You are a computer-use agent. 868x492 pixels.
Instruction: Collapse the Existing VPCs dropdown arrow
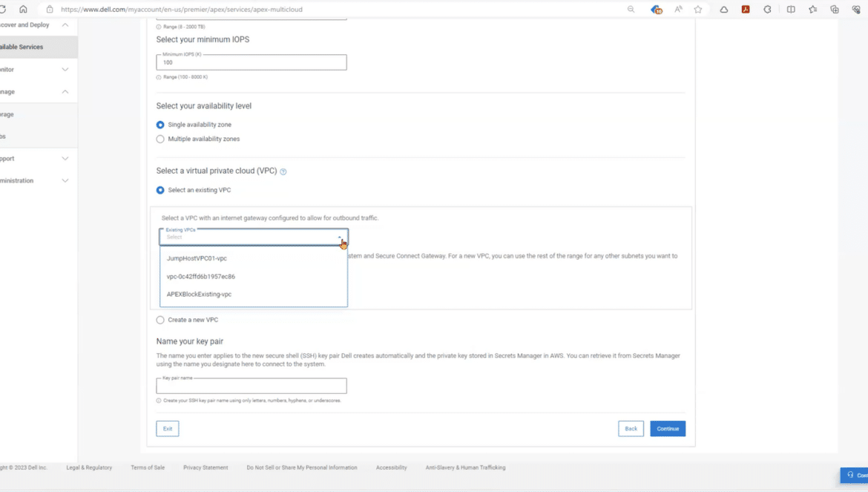tap(340, 237)
